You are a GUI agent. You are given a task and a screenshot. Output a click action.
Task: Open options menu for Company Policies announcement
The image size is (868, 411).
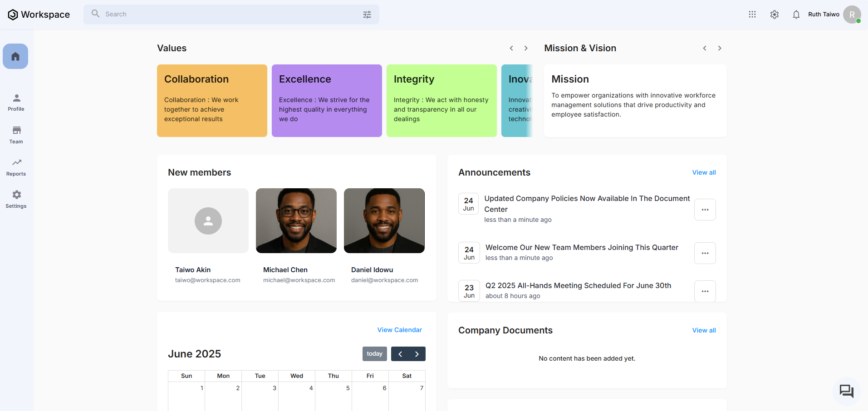coord(705,210)
